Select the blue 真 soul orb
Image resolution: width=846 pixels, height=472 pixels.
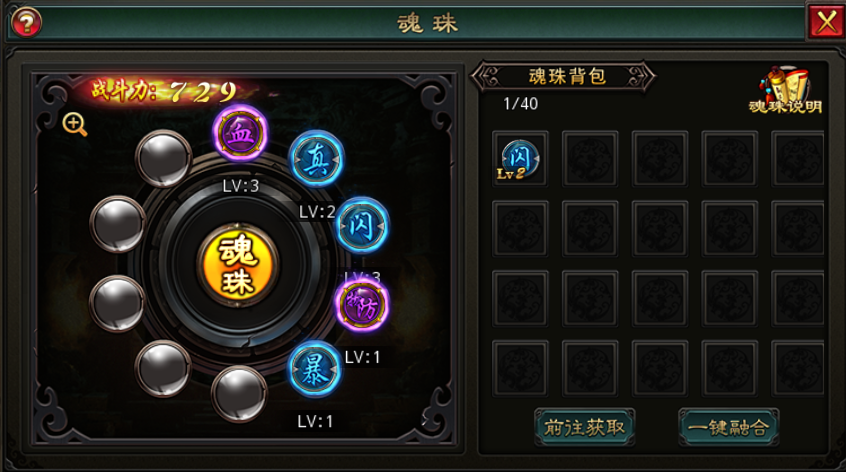316,159
